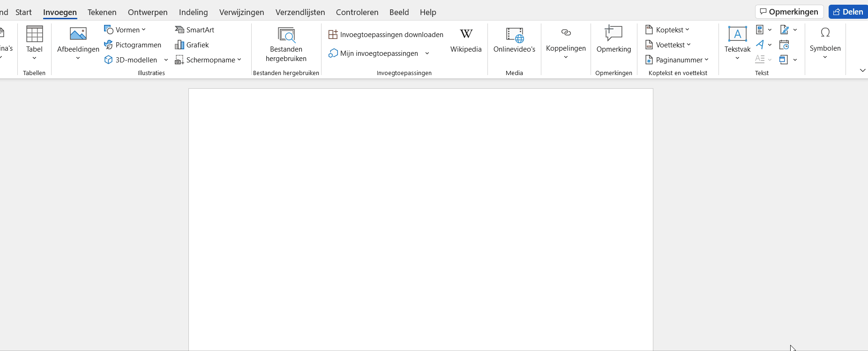Open the Wikipedia add-in
This screenshot has width=868, height=351.
(466, 40)
